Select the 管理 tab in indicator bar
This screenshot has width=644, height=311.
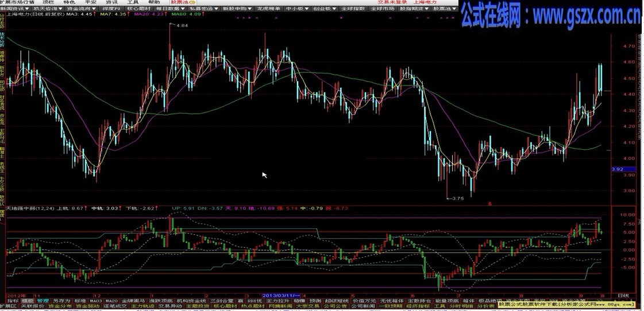(43, 301)
